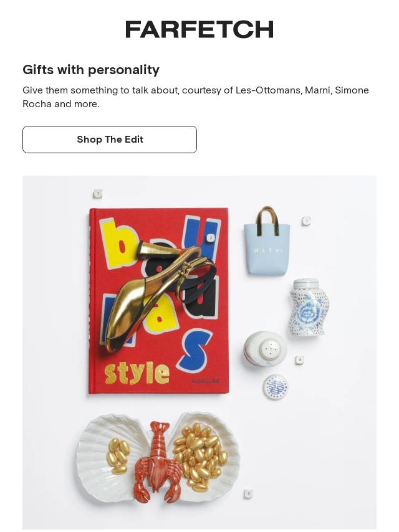Click the number 5 marker below the shell dish
This screenshot has height=532, width=399.
click(x=248, y=493)
